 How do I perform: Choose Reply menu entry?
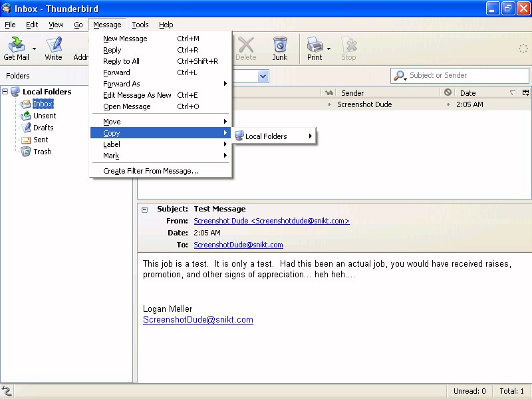pos(161,50)
